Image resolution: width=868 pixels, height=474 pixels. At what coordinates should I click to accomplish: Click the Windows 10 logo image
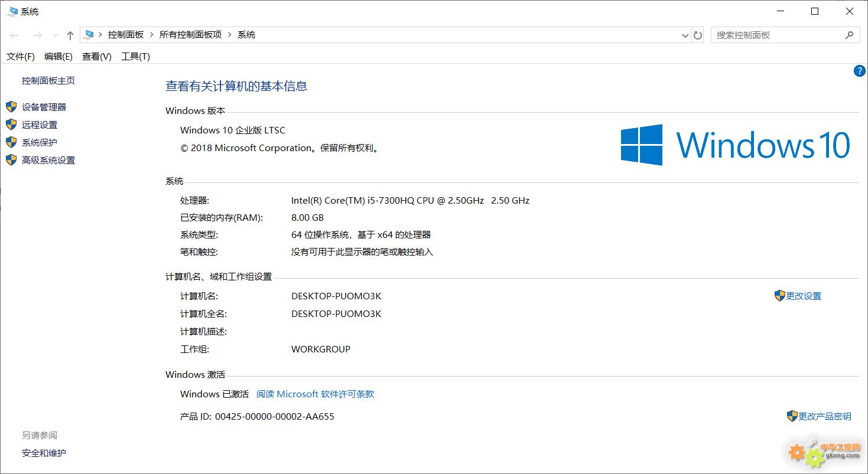(x=736, y=145)
